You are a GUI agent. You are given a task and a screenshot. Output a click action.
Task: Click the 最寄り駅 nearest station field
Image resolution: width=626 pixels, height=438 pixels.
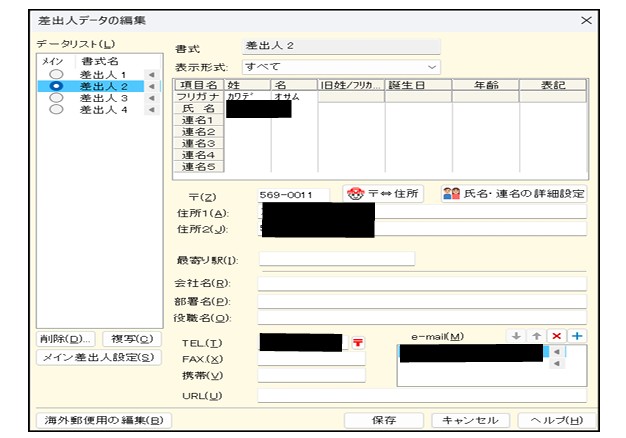pos(336,260)
